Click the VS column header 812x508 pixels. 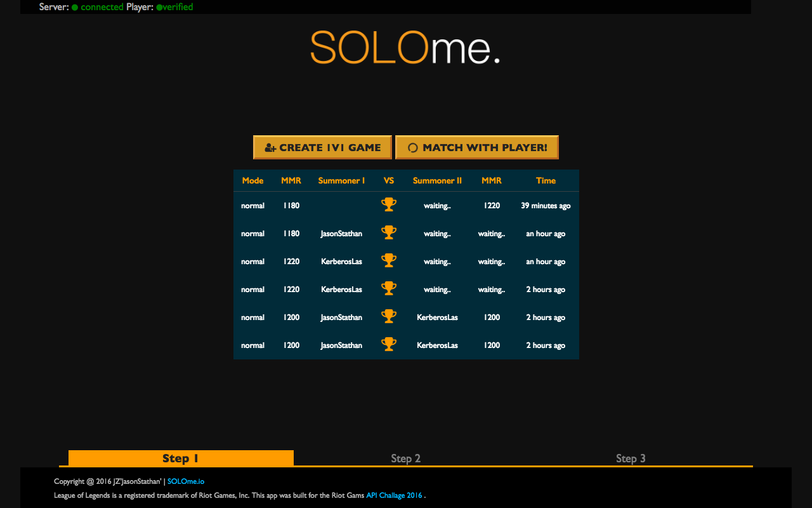pyautogui.click(x=389, y=180)
